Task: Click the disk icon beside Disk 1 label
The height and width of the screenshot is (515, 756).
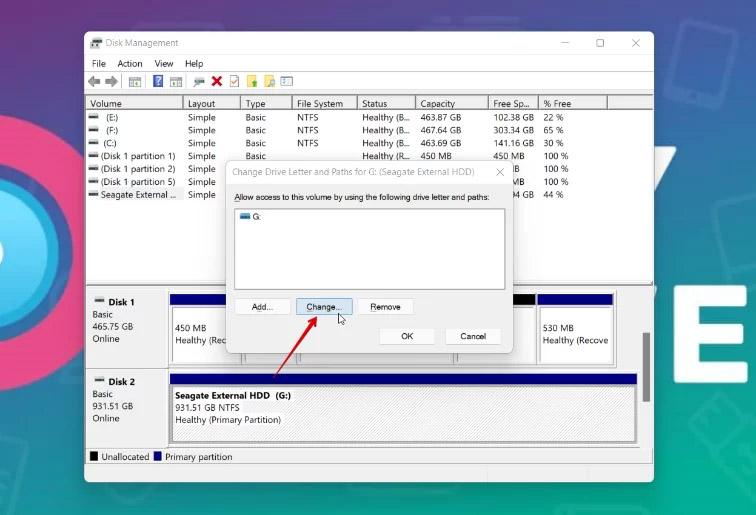Action: (x=99, y=300)
